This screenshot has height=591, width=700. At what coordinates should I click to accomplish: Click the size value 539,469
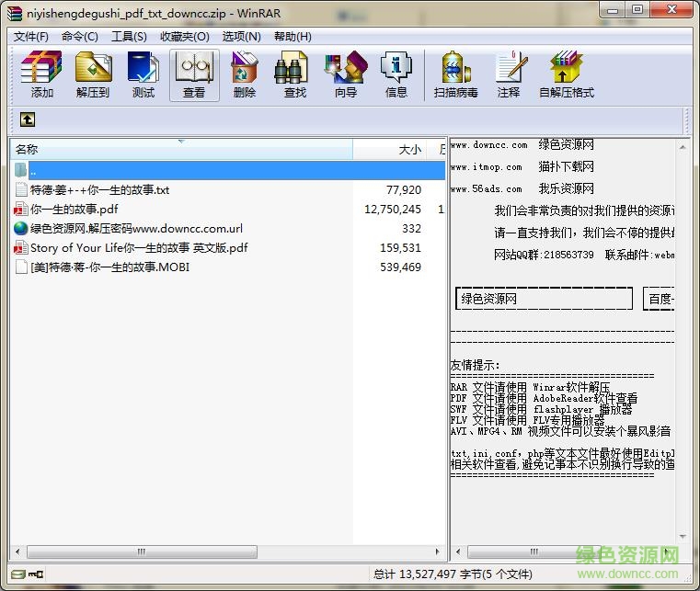coord(400,267)
